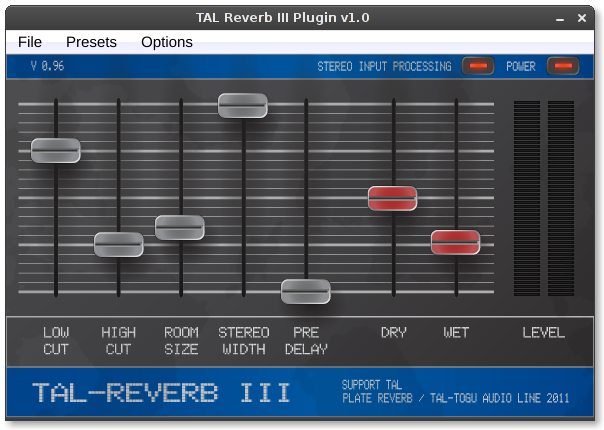
Task: Click the ROOM SIZE label
Action: (181, 341)
